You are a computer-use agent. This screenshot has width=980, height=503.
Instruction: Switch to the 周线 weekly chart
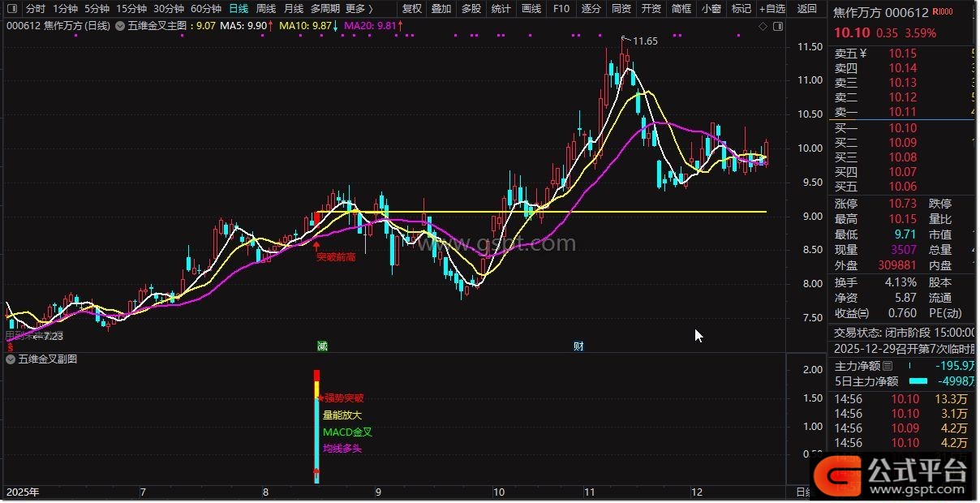coord(265,9)
